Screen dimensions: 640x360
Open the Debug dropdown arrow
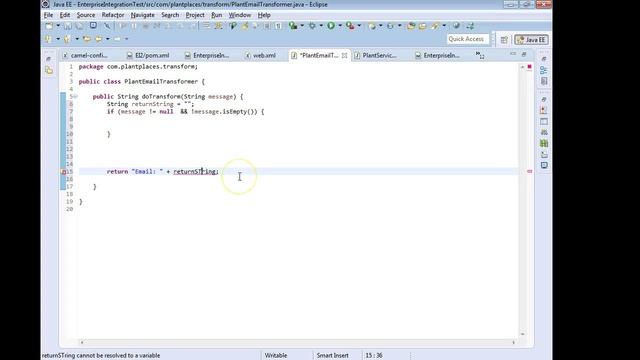point(321,26)
